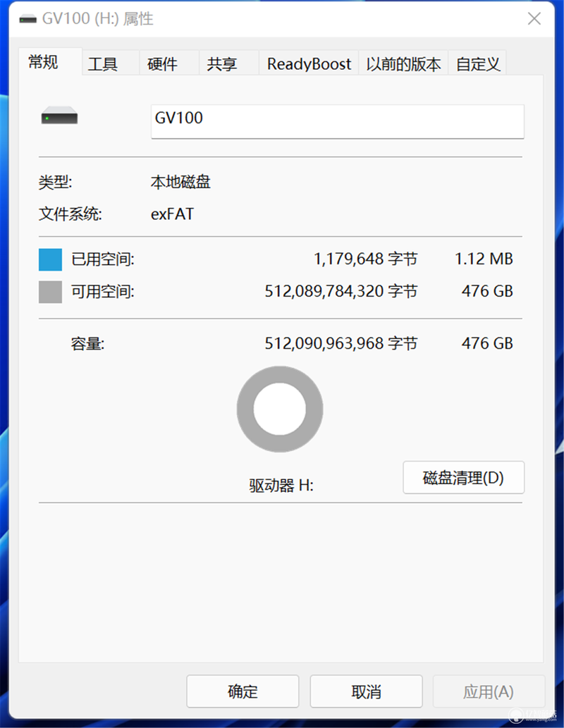
Task: Click the disk usage donut chart
Action: tap(280, 409)
